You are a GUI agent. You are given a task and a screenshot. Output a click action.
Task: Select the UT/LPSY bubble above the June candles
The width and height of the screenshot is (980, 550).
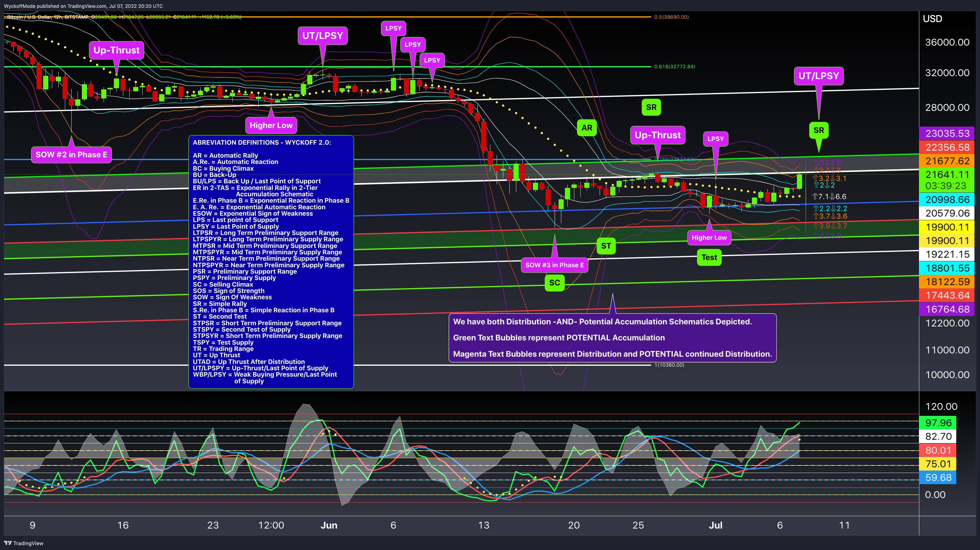pos(323,36)
